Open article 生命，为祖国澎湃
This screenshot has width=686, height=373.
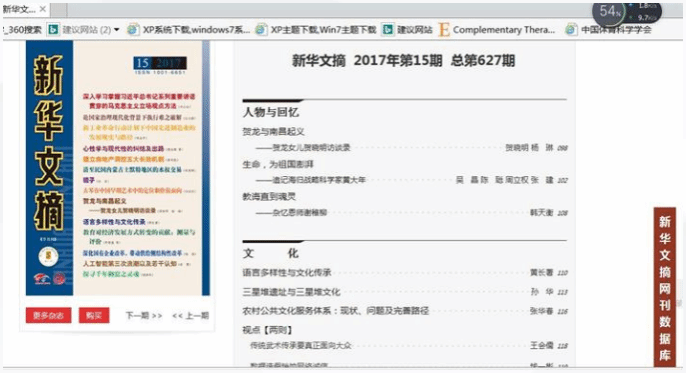tap(278, 164)
